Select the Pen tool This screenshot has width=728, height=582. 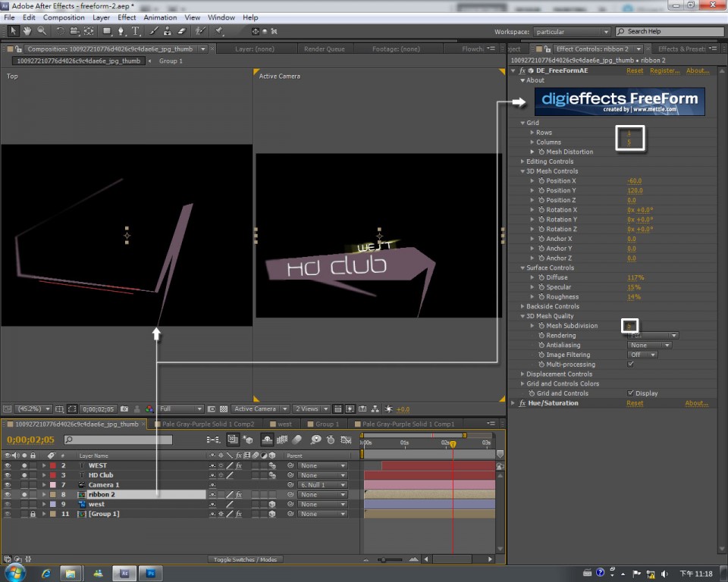121,31
